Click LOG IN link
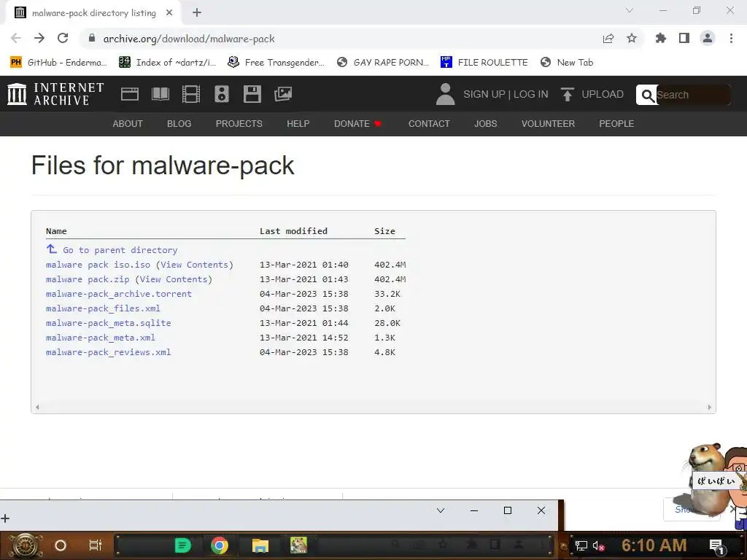This screenshot has width=747, height=560. point(531,94)
